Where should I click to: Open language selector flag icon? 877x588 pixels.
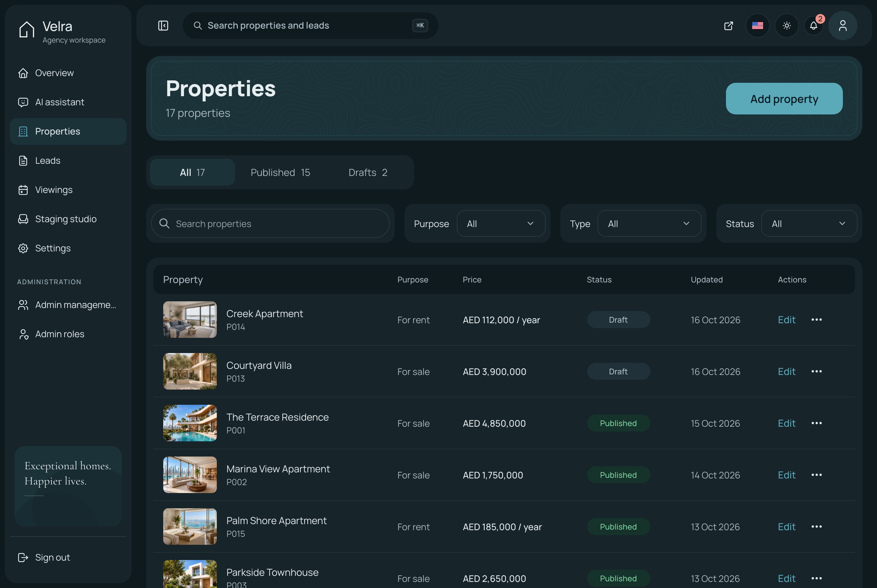pyautogui.click(x=757, y=26)
